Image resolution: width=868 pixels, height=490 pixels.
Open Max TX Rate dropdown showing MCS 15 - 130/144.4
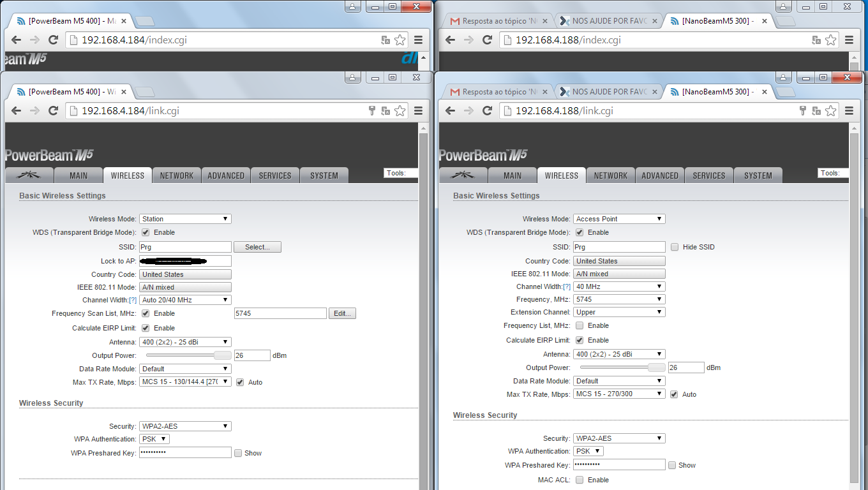click(x=185, y=382)
